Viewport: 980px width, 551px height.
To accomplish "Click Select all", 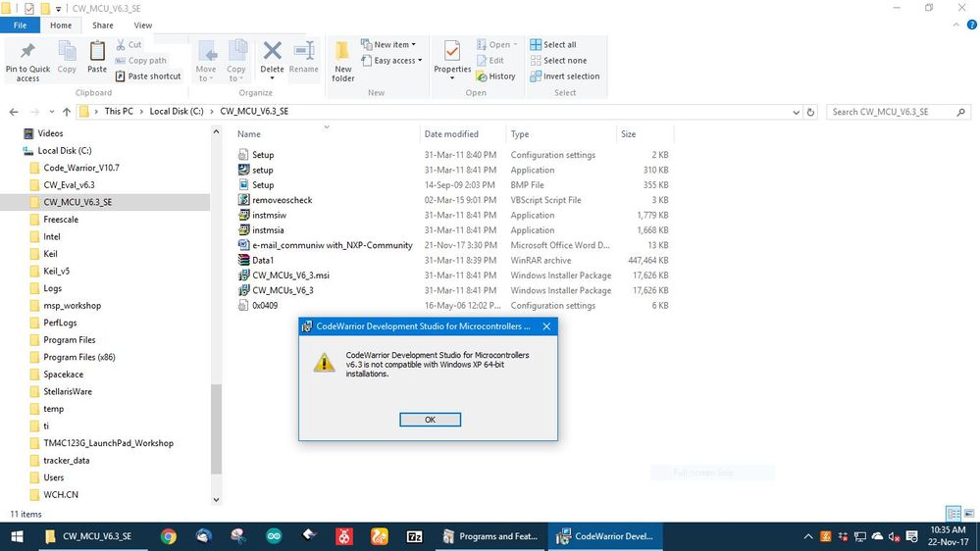I will tap(553, 44).
